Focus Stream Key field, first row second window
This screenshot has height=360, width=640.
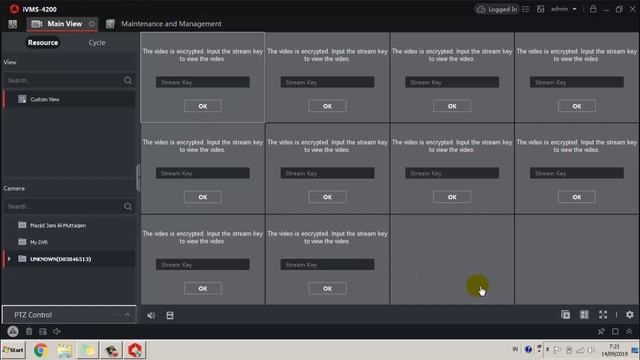(x=327, y=82)
